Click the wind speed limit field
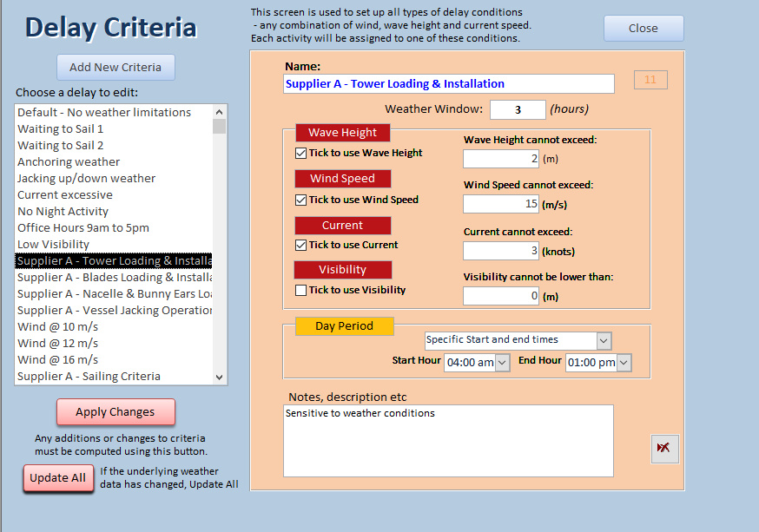The width and height of the screenshot is (759, 532). point(501,204)
